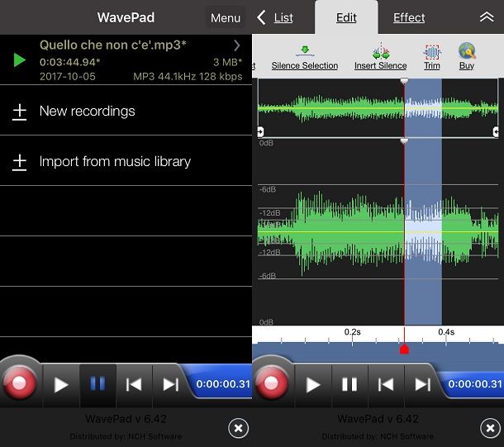Choose the Insert Silence tool
Screen dimensions: 504x447
[381, 58]
